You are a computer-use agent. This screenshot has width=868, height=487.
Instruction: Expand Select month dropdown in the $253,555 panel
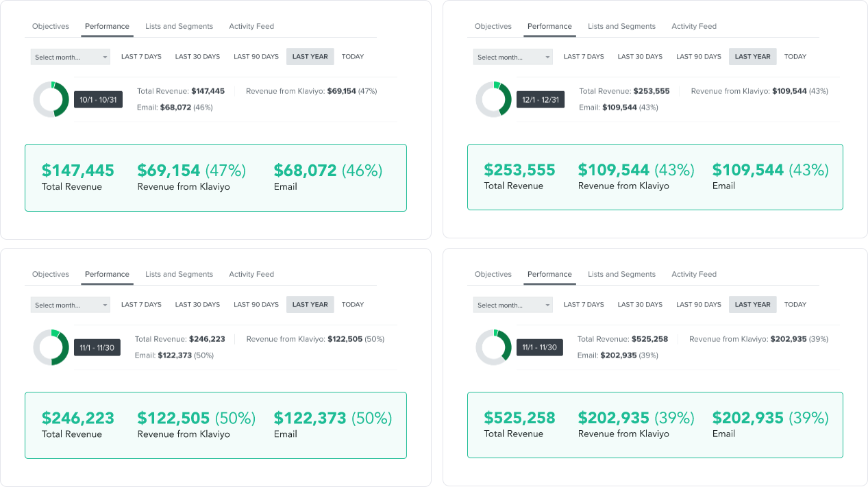[x=513, y=57]
